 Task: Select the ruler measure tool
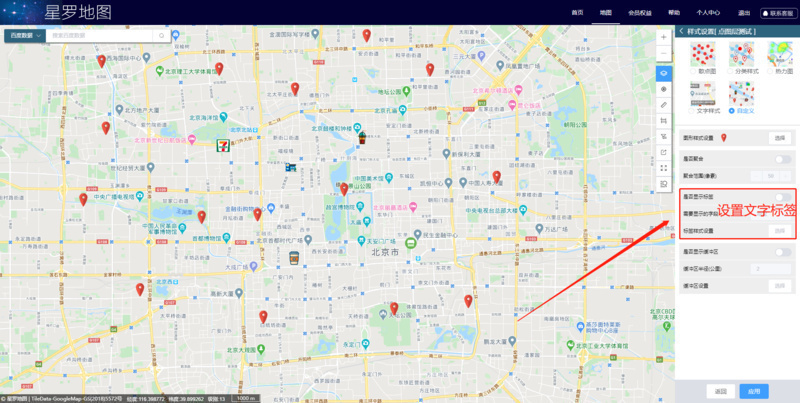point(664,105)
